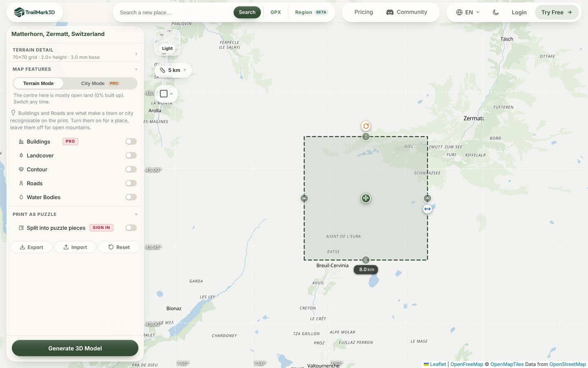The width and height of the screenshot is (588, 368).
Task: Click the Buildings feature icon
Action: pos(21,141)
